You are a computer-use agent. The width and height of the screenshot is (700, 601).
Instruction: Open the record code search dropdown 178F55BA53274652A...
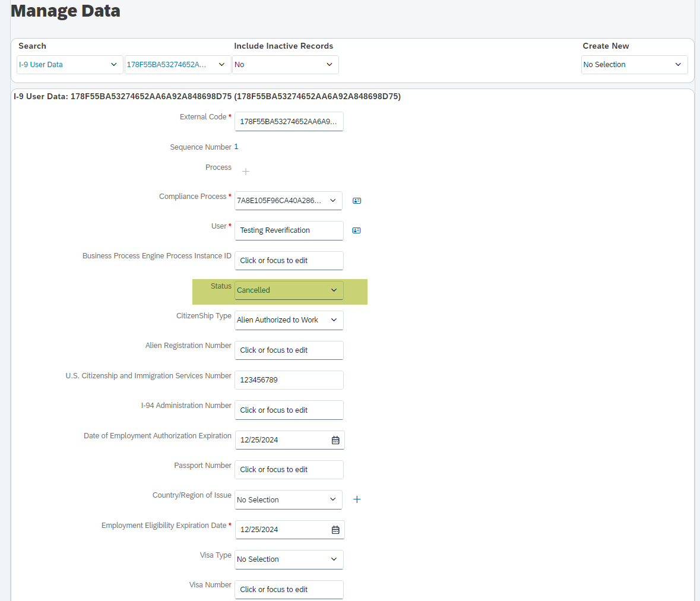click(x=178, y=65)
